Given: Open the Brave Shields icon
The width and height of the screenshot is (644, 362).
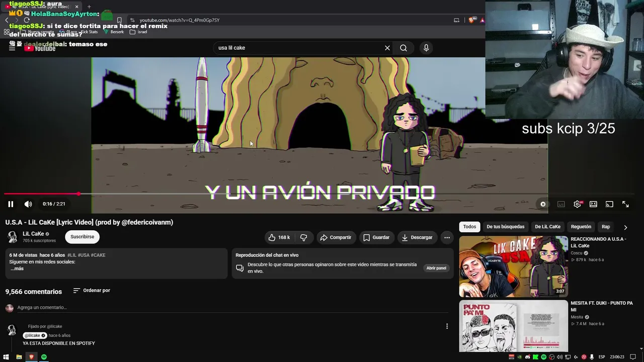Looking at the screenshot, I should pyautogui.click(x=471, y=20).
